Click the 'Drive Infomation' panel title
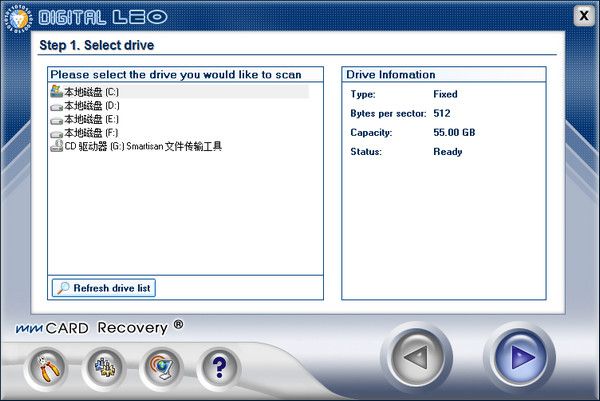 click(391, 75)
